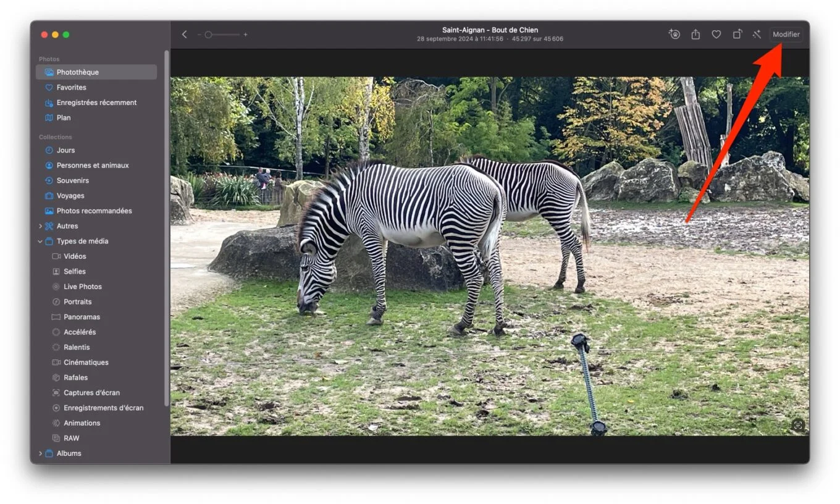Open the Jours collection icon

(x=49, y=150)
